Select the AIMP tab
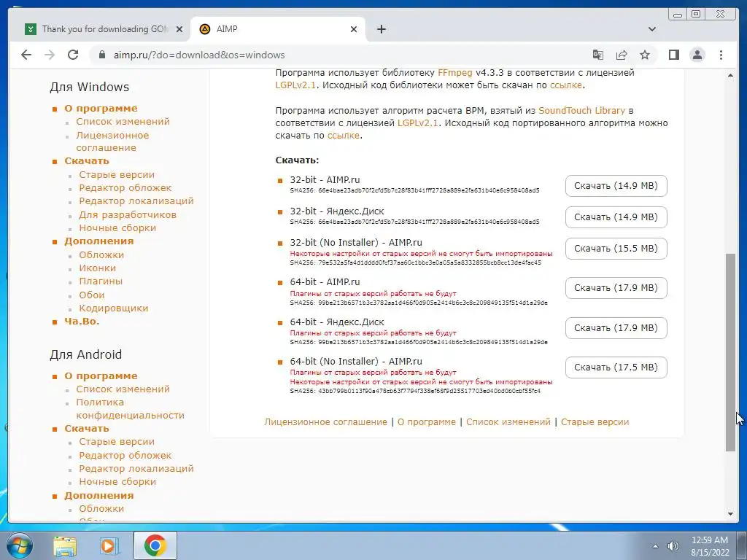The image size is (747, 560). click(x=278, y=29)
